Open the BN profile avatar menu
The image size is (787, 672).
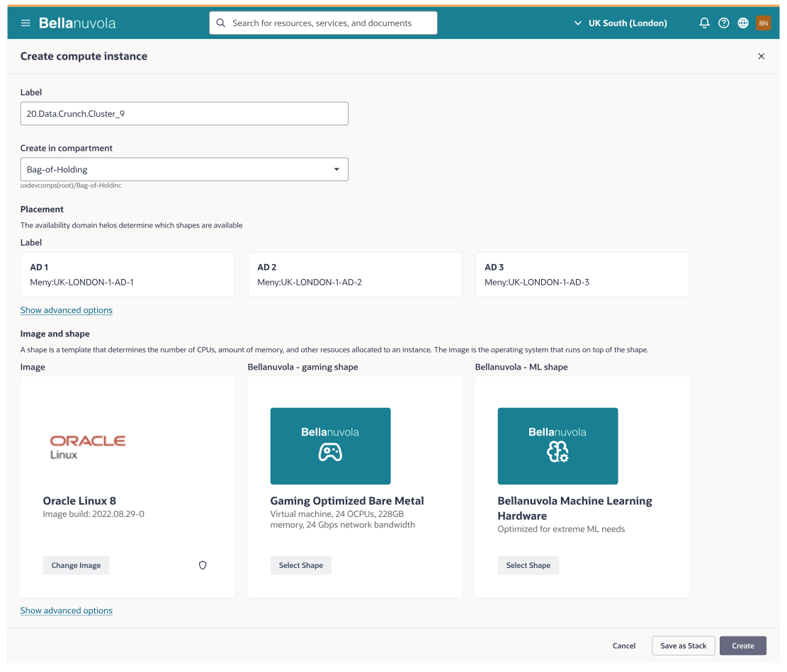point(764,23)
